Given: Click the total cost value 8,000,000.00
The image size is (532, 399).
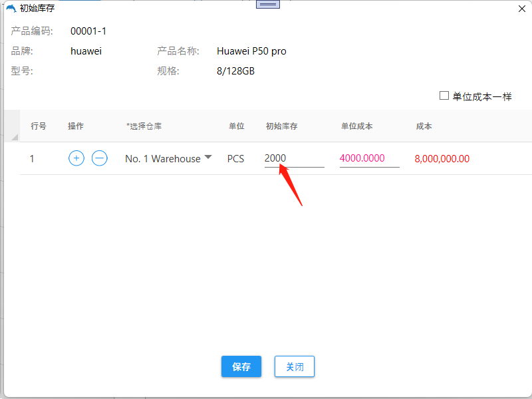Looking at the screenshot, I should point(442,159).
